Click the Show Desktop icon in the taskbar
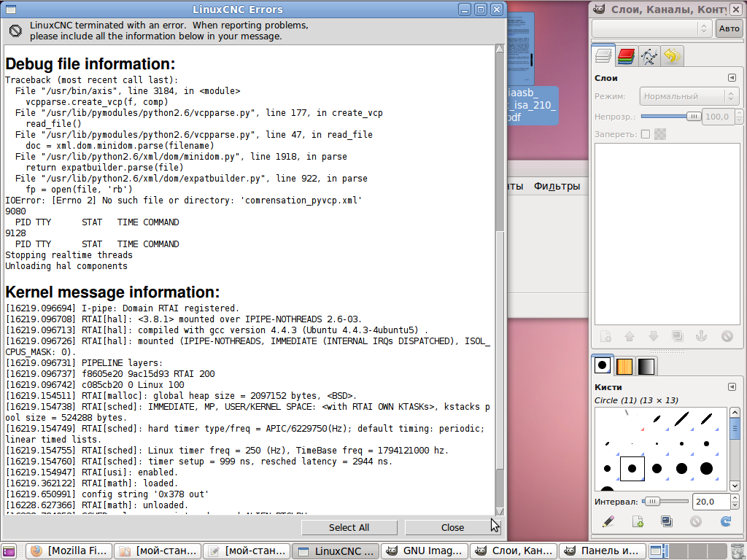This screenshot has width=747, height=560. point(9,551)
